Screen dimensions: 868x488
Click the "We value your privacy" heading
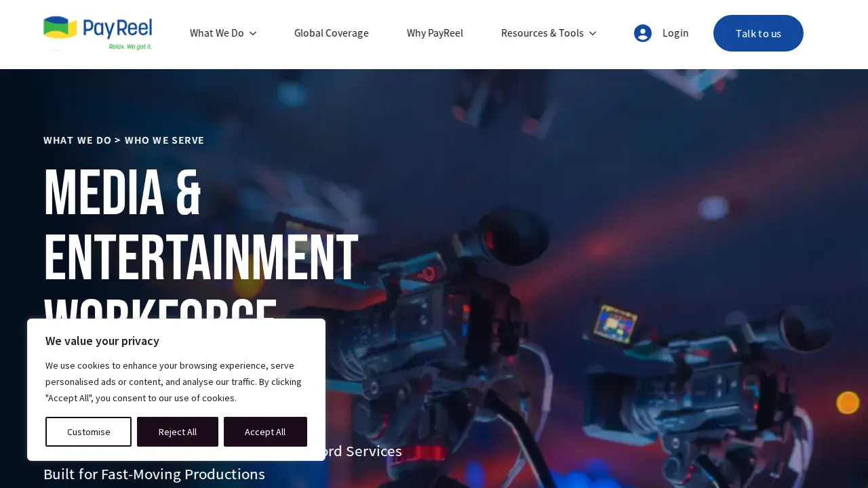(102, 341)
